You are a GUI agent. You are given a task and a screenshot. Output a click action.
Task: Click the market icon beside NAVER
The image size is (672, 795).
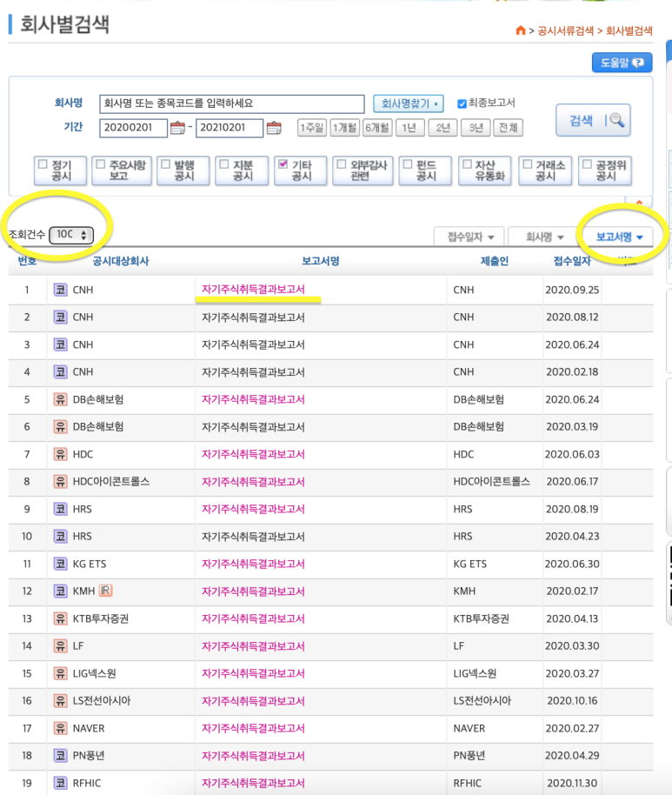tap(60, 729)
